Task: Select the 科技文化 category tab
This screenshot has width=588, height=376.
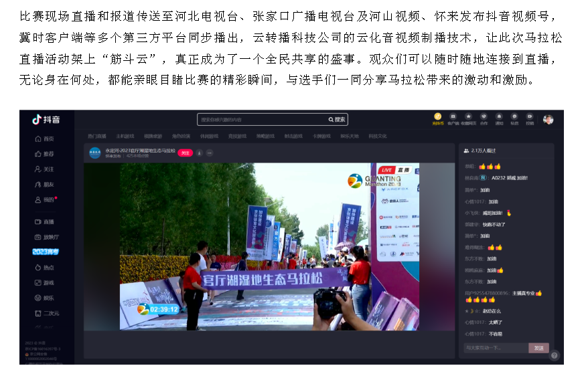Action: (377, 136)
